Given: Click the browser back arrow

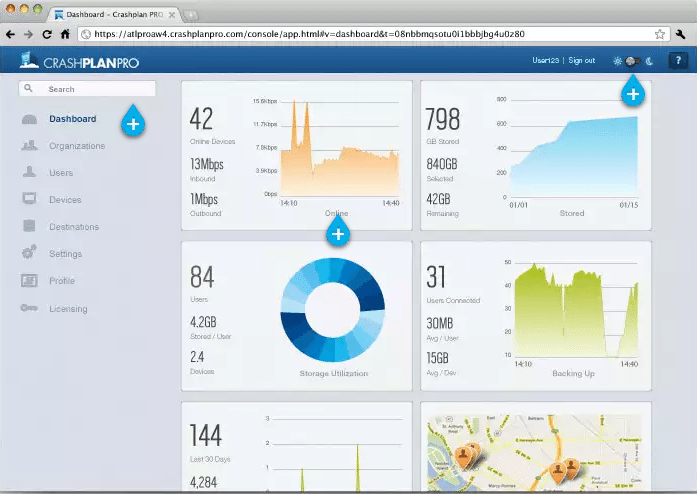Looking at the screenshot, I should point(11,34).
